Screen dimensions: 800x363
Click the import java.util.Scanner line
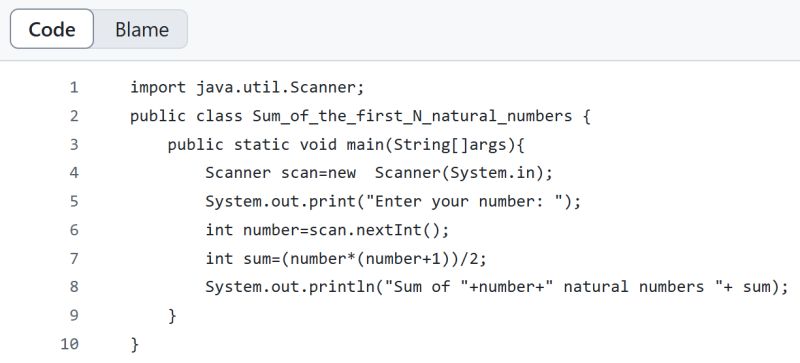(247, 88)
